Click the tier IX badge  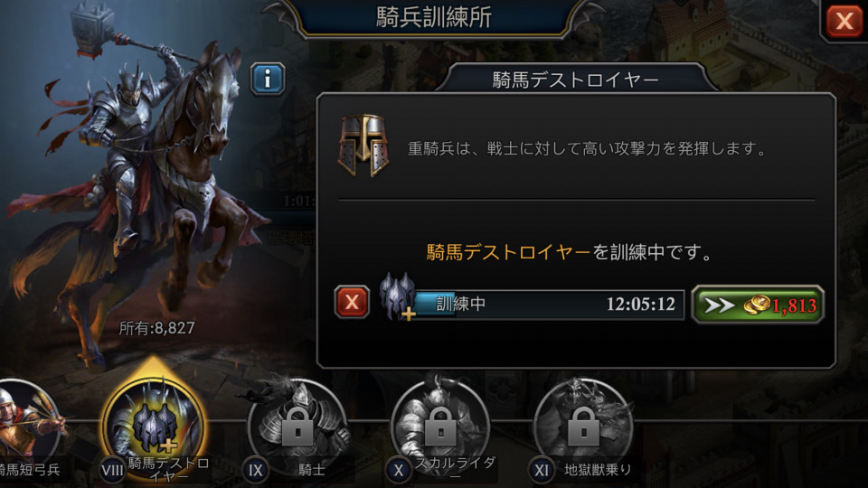pos(255,471)
